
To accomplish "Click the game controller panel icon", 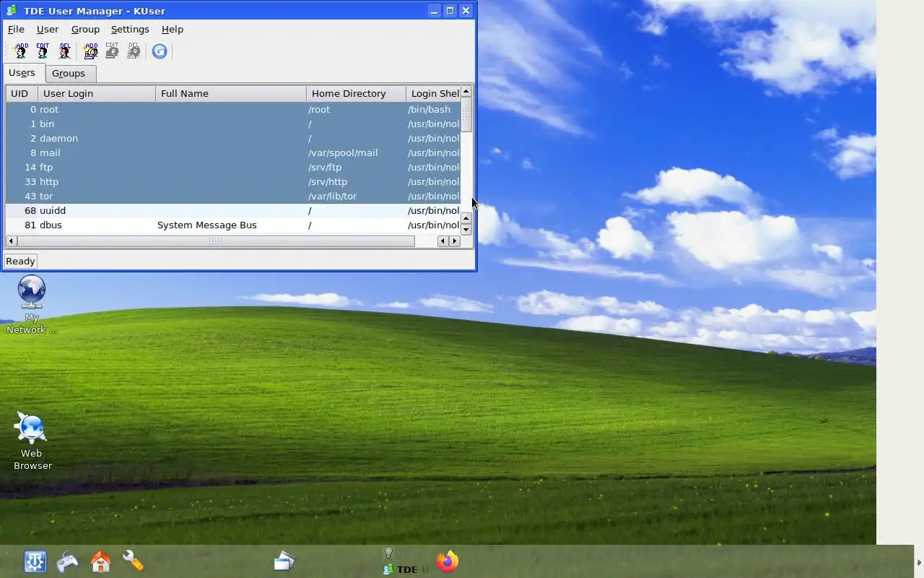I will click(68, 561).
